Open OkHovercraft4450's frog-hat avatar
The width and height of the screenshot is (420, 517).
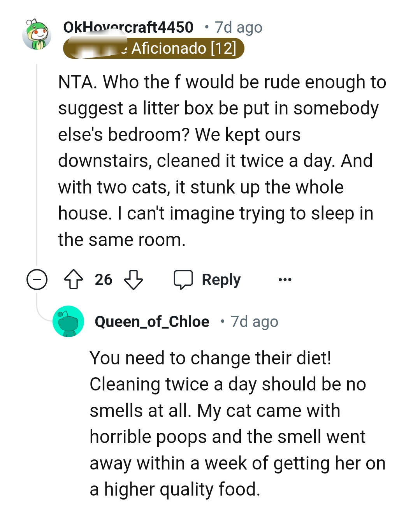pos(37,35)
